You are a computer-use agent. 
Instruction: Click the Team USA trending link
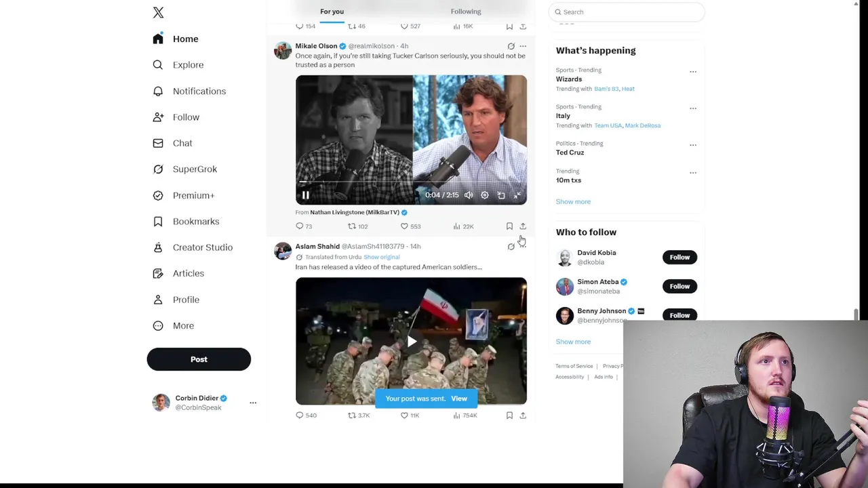coord(608,125)
